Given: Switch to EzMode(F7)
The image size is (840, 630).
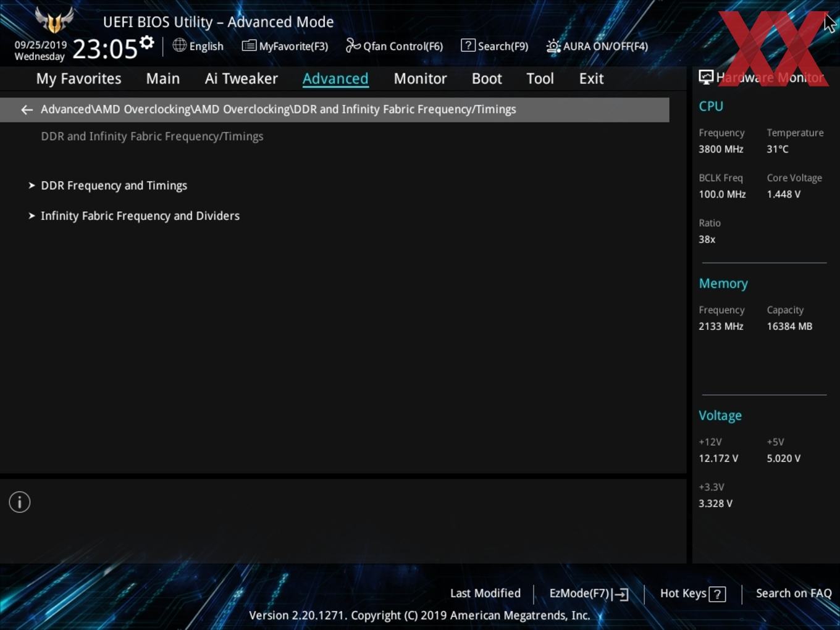Looking at the screenshot, I should pos(589,594).
